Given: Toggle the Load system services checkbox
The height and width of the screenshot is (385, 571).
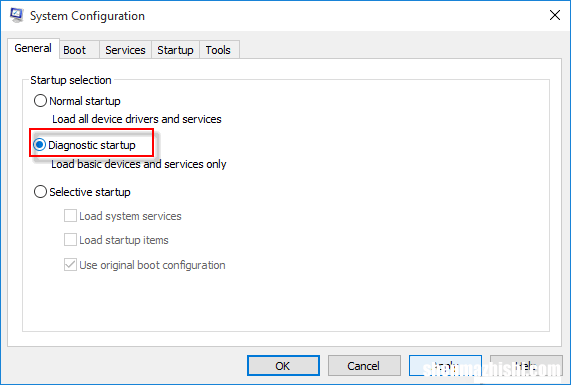Looking at the screenshot, I should coord(70,216).
